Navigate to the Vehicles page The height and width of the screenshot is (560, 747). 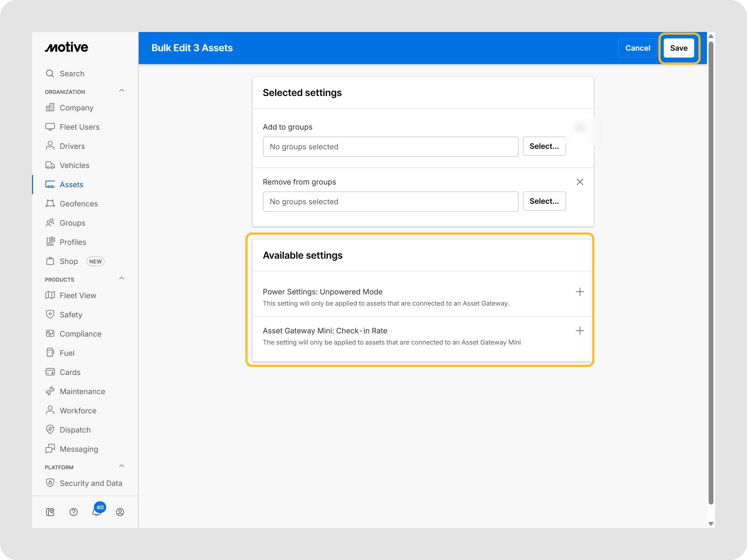(74, 165)
